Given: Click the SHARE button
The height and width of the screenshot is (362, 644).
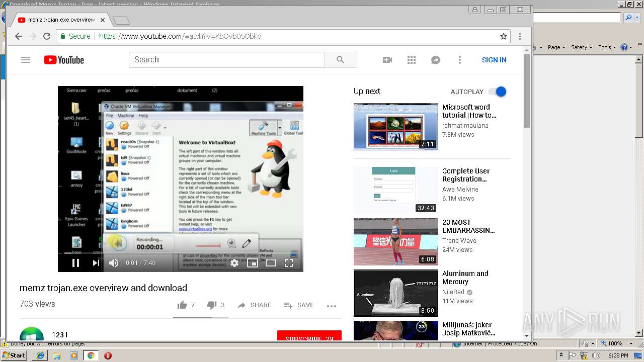Looking at the screenshot, I should (254, 305).
